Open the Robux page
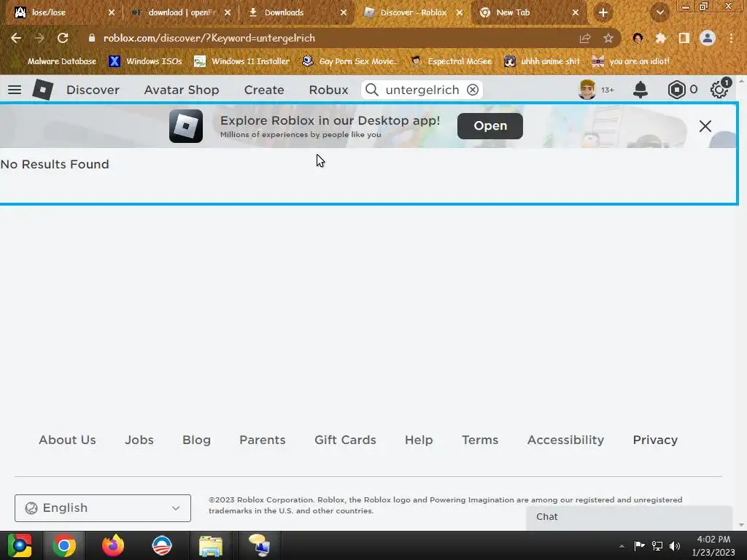This screenshot has width=747, height=560. (328, 90)
